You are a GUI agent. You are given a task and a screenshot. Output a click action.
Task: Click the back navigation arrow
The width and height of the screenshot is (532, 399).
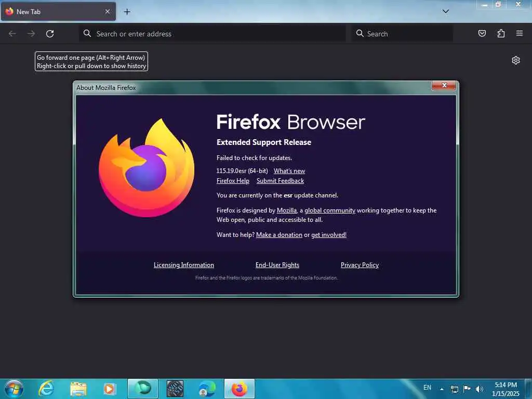pos(12,34)
